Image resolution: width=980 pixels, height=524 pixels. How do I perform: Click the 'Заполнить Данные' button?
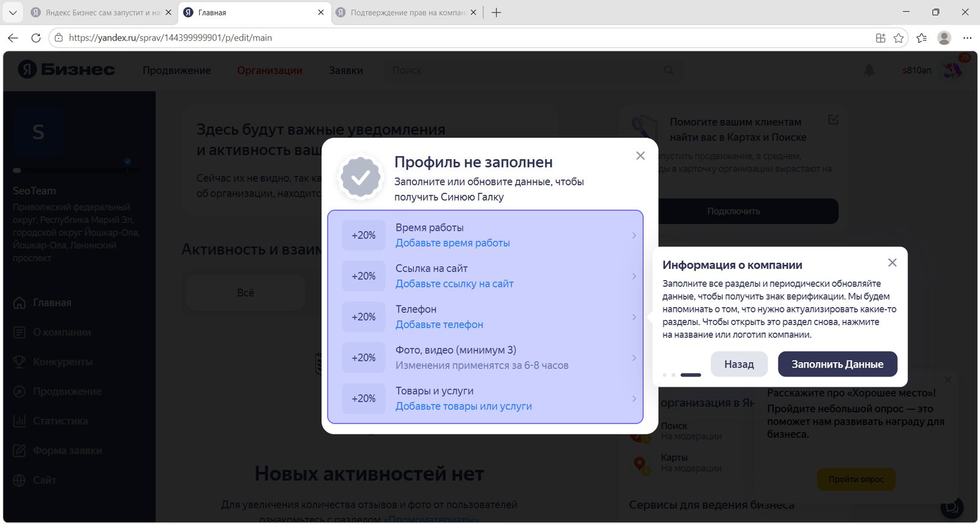(x=837, y=364)
